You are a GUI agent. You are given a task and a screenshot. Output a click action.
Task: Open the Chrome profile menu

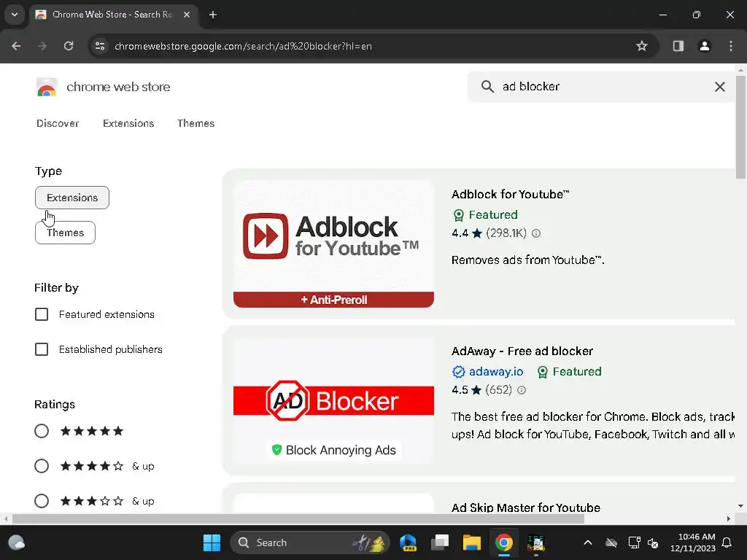tap(704, 46)
